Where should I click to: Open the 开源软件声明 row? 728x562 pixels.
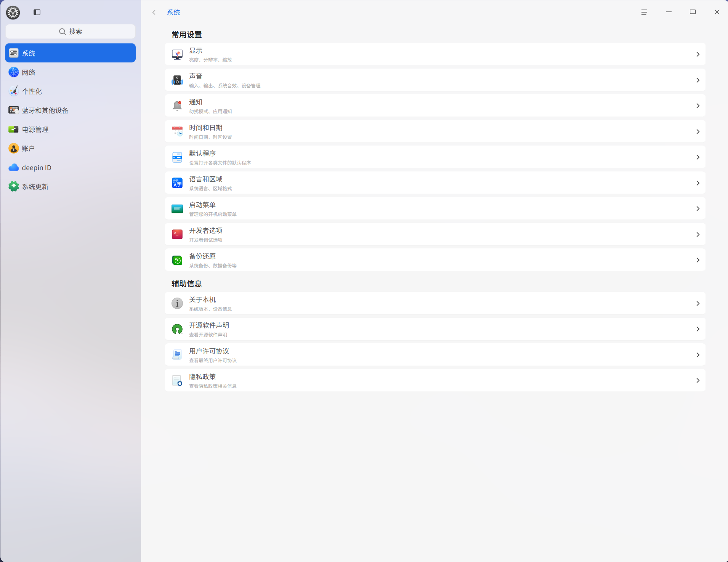(435, 329)
